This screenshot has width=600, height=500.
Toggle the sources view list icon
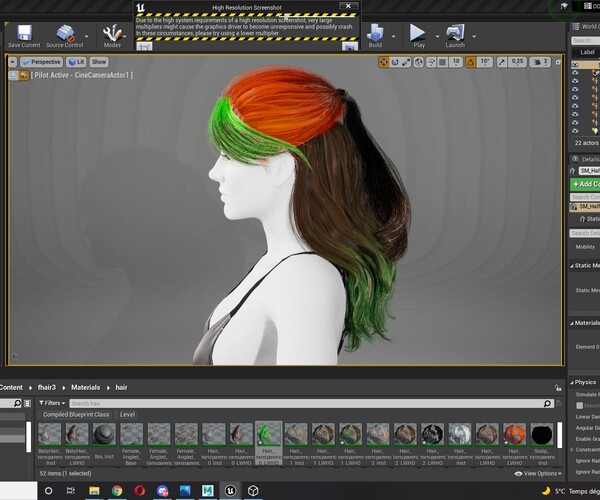pos(27,403)
